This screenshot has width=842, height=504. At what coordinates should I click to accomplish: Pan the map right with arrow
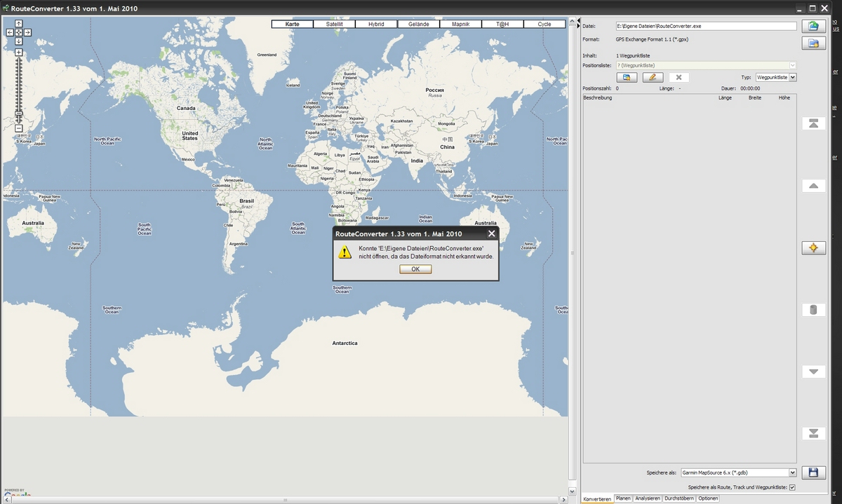pos(28,32)
